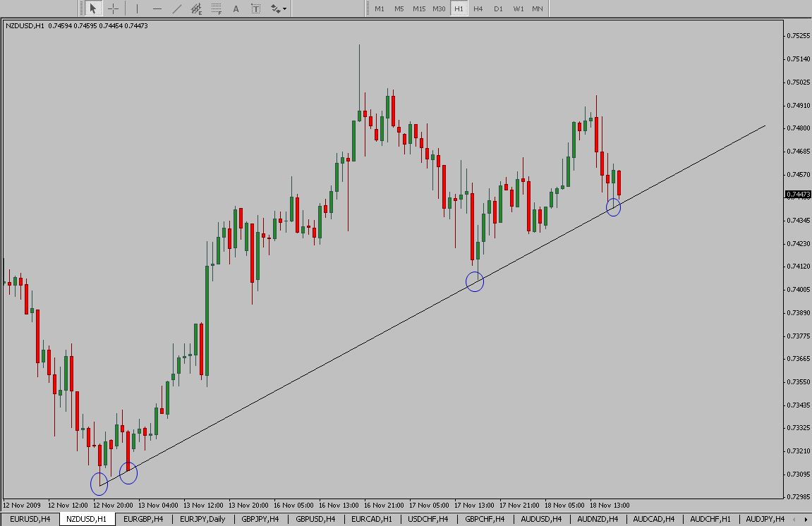812x526 pixels.
Task: Pick the trendline drawing tool
Action: point(176,9)
